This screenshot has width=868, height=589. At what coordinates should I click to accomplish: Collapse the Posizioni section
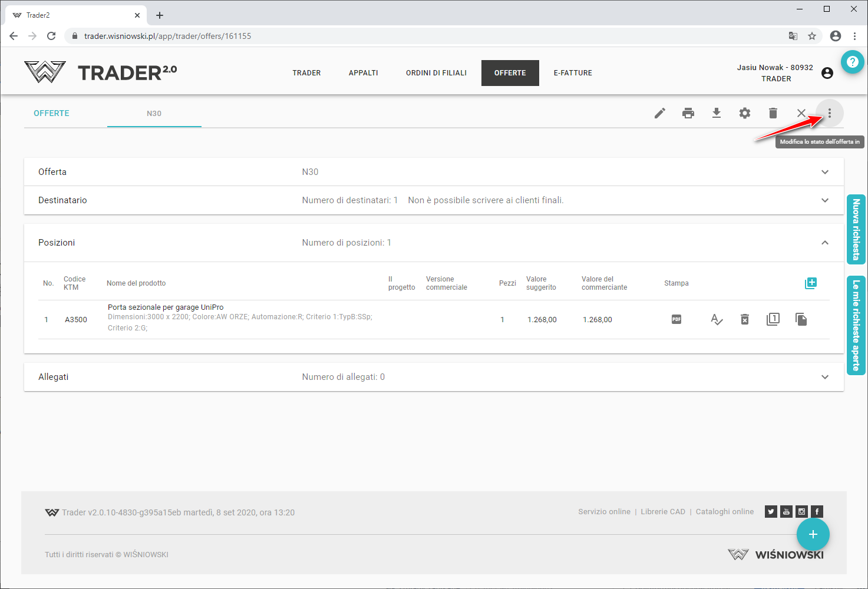(x=824, y=243)
